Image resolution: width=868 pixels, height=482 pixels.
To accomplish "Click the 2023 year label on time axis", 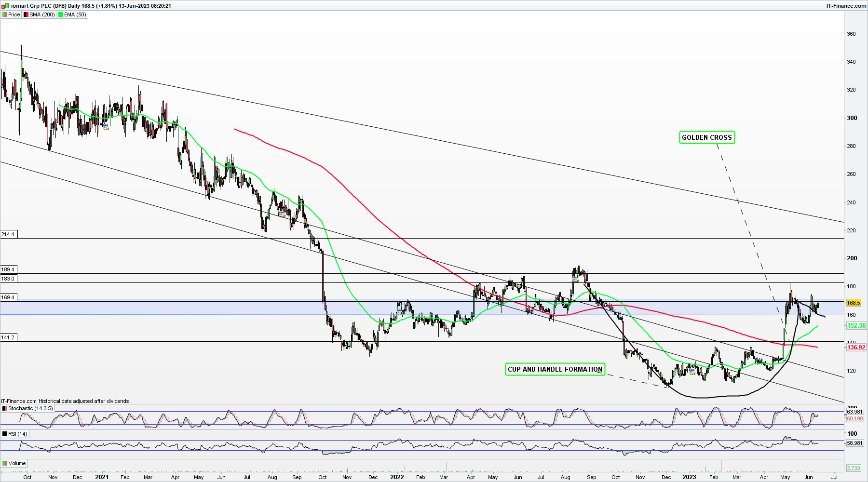I will pyautogui.click(x=689, y=477).
